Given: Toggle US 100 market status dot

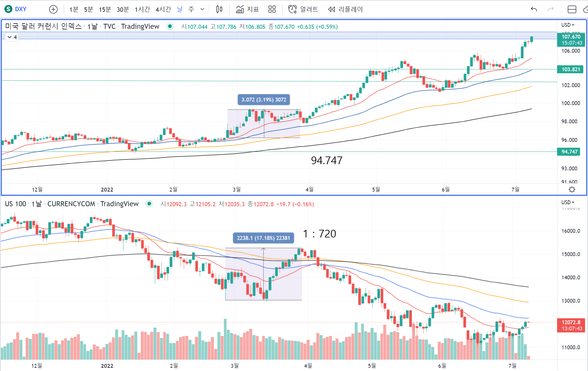Looking at the screenshot, I should tap(149, 204).
